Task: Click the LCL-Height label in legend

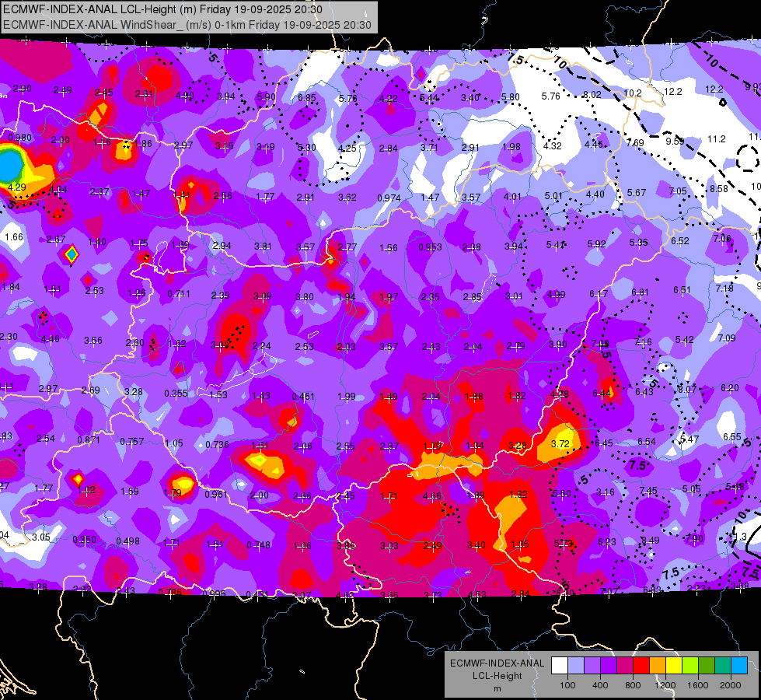Action: [497, 676]
